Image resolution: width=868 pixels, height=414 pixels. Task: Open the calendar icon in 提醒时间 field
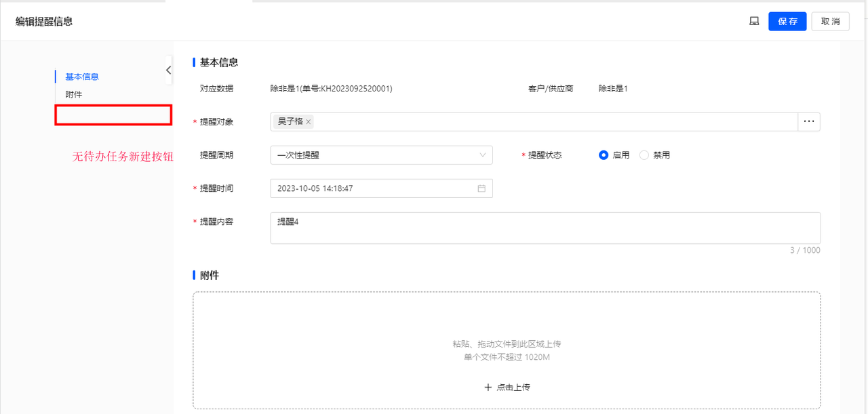[x=481, y=188]
